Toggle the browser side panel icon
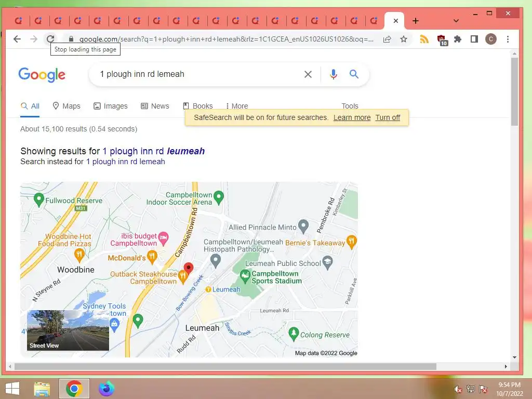 tap(474, 39)
